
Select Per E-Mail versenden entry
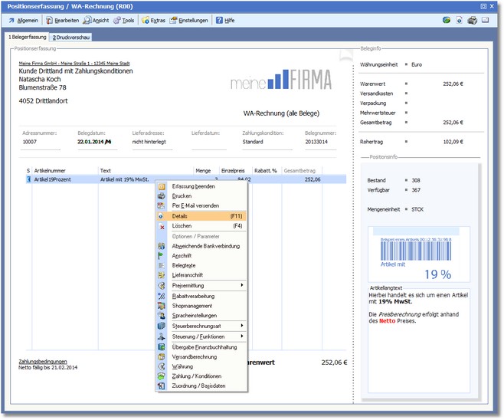pyautogui.click(x=195, y=206)
